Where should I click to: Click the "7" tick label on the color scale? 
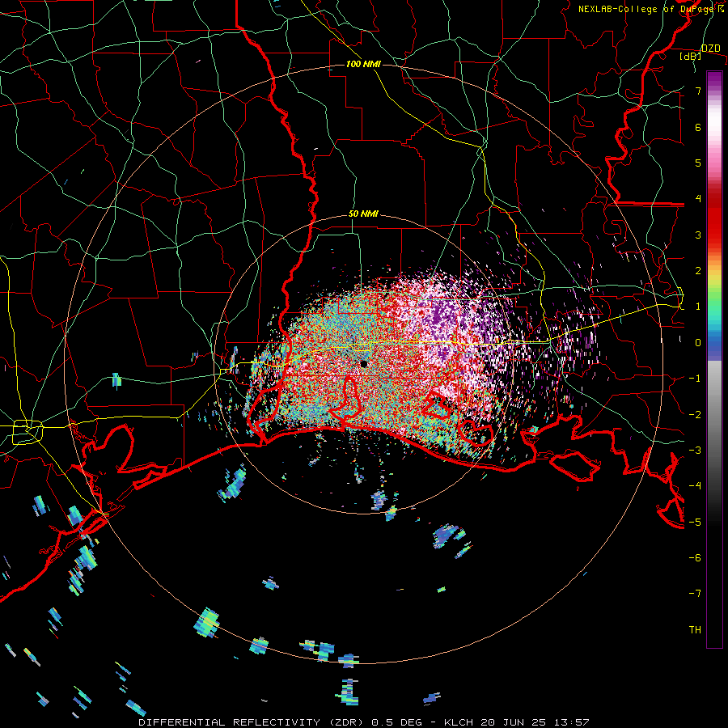pos(698,91)
